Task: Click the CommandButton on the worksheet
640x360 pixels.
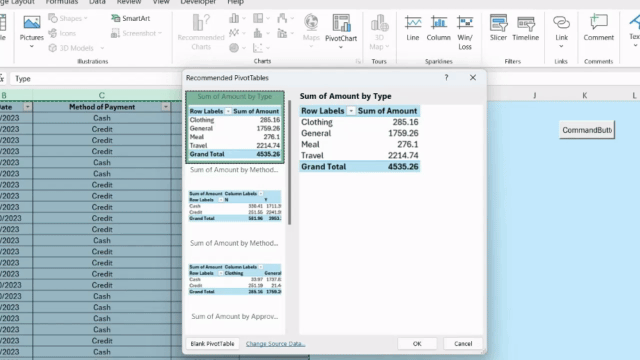Action: pyautogui.click(x=587, y=130)
